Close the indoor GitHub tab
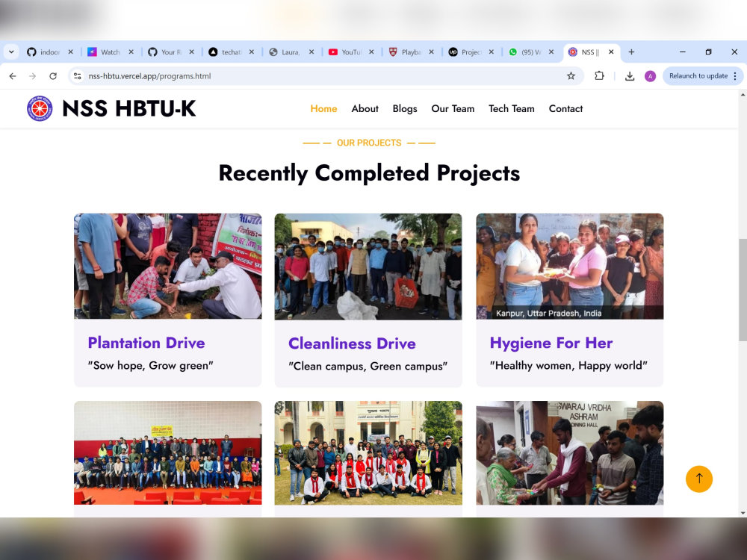 point(70,52)
